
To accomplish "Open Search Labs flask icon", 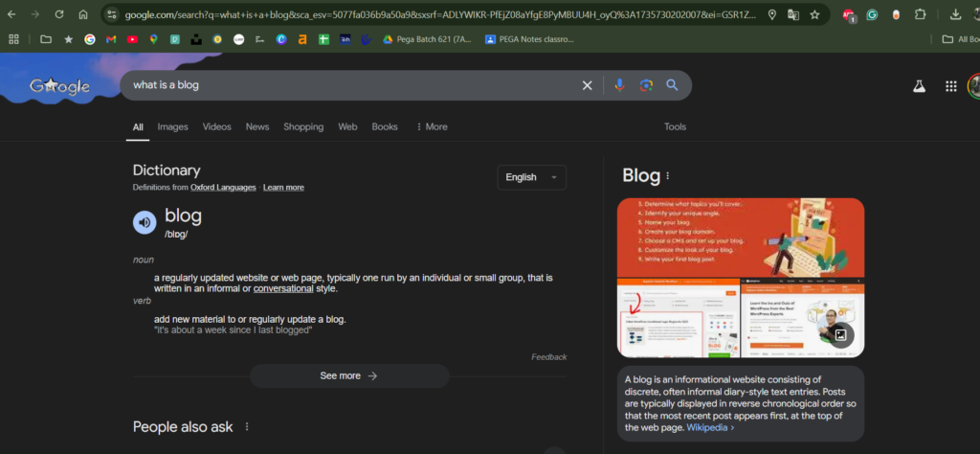I will point(919,86).
